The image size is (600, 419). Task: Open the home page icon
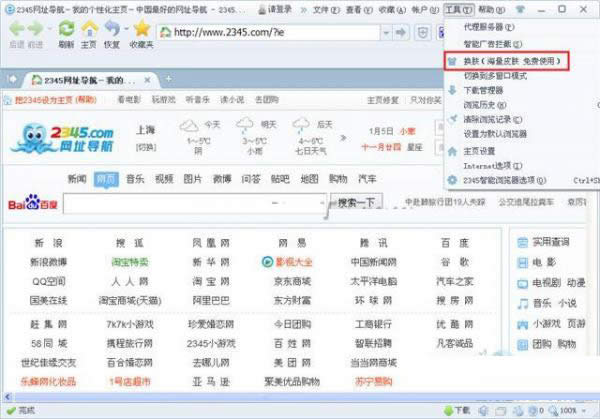point(89,29)
